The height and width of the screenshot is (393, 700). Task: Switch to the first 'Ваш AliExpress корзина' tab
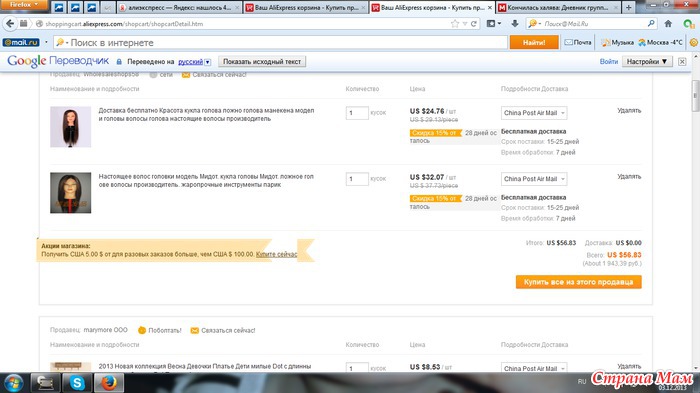pyautogui.click(x=306, y=8)
